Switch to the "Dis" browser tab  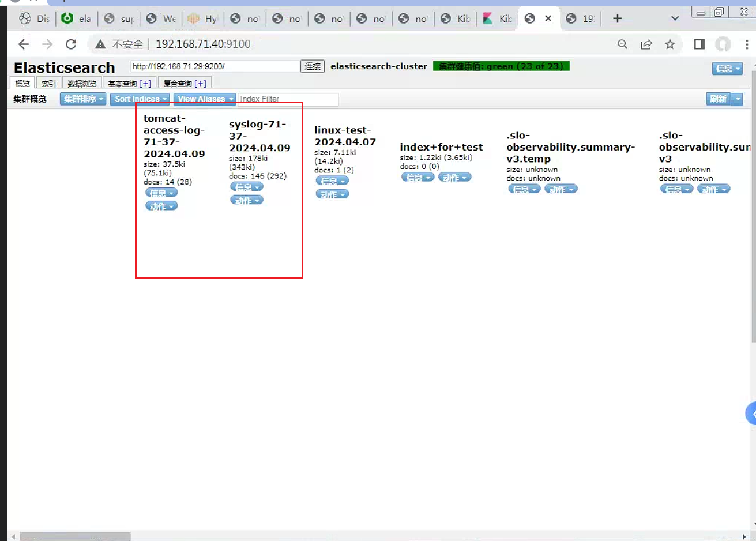point(34,18)
